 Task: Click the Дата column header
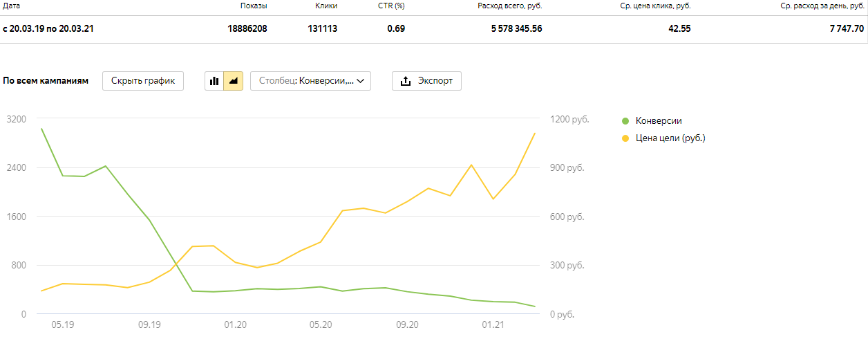pyautogui.click(x=12, y=6)
